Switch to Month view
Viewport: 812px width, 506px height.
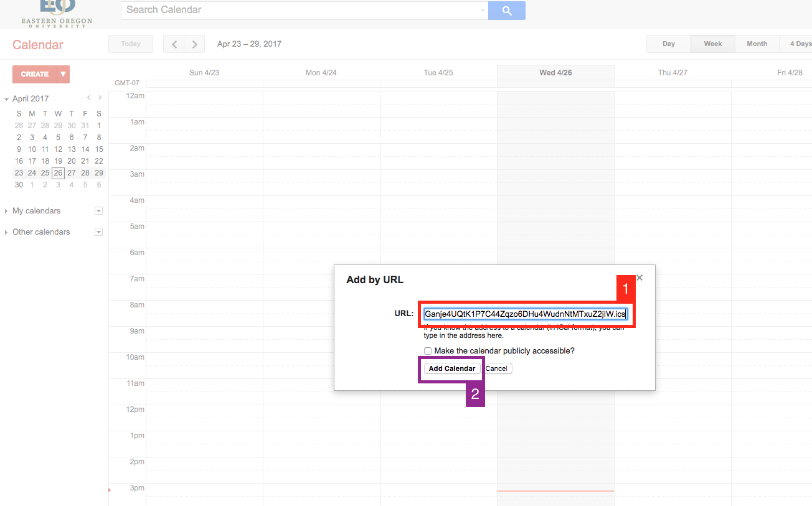tap(757, 44)
